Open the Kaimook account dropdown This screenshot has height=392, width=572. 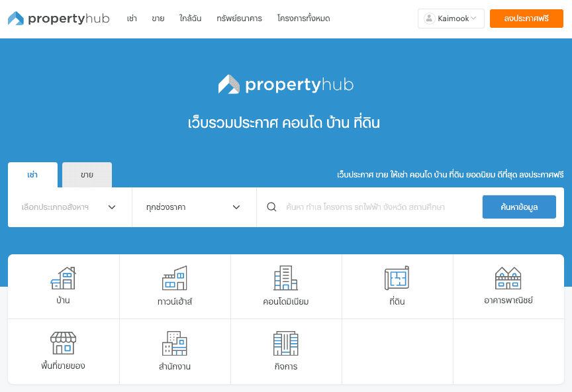(451, 19)
